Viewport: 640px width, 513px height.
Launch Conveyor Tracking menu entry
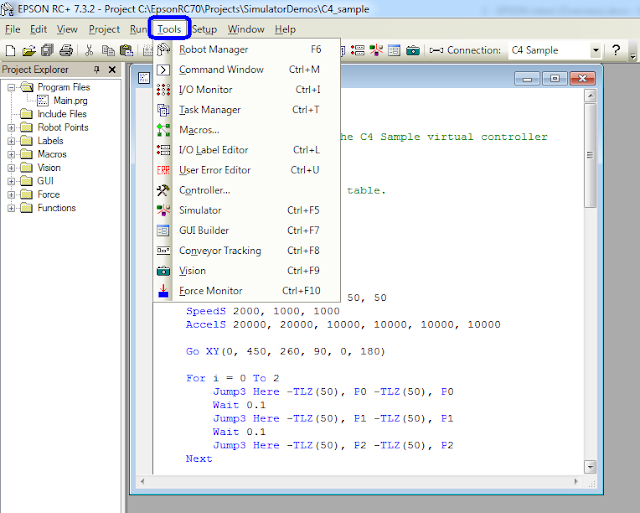click(247, 251)
